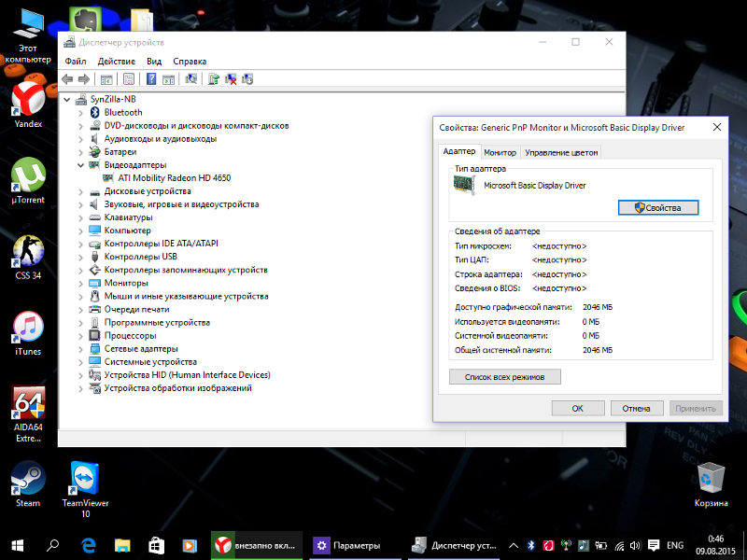The width and height of the screenshot is (747, 560).
Task: Select Системные устройства tree item
Action: point(150,362)
